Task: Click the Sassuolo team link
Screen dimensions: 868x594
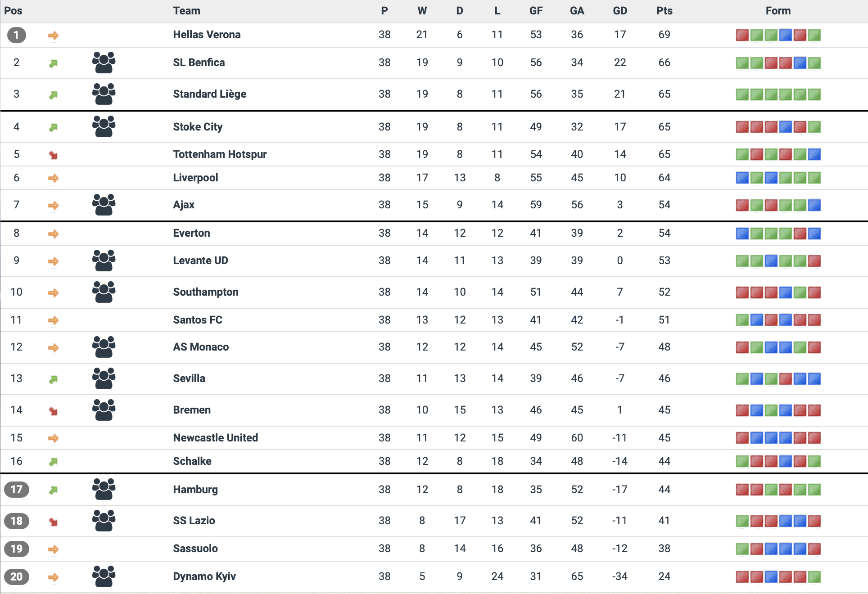Action: (x=195, y=549)
